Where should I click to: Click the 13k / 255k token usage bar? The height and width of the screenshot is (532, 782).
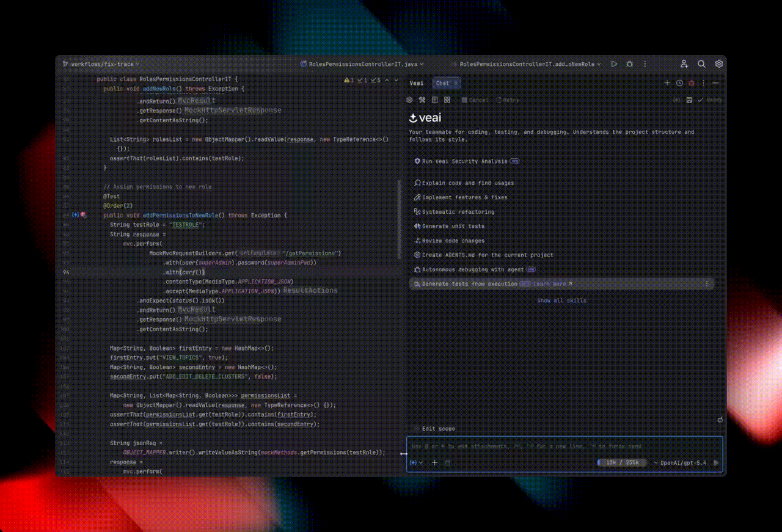click(621, 463)
